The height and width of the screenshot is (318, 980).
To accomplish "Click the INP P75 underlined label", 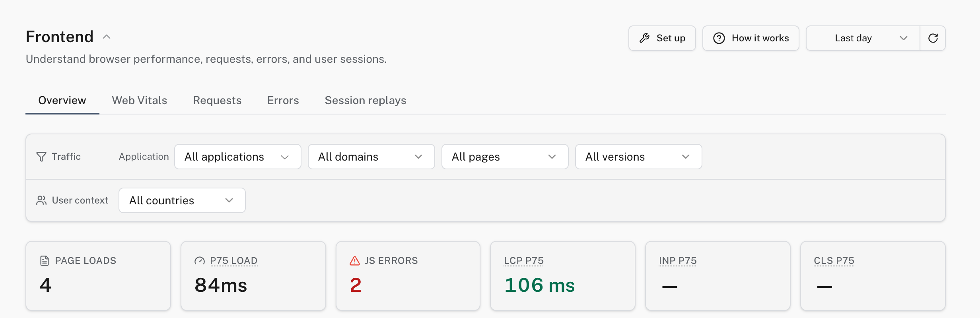I will (x=678, y=261).
